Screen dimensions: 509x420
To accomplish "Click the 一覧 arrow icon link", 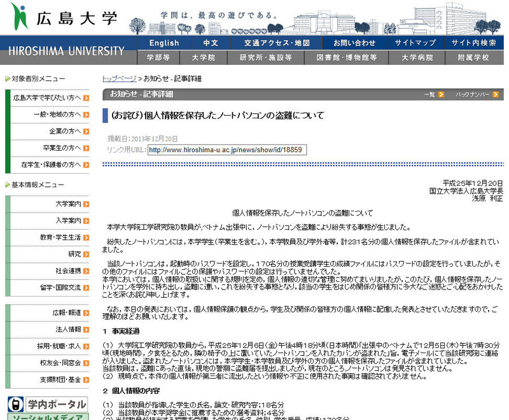I will 434,95.
